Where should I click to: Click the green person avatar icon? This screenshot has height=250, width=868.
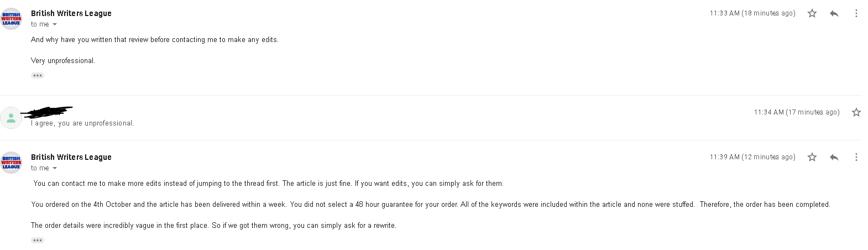[x=11, y=118]
